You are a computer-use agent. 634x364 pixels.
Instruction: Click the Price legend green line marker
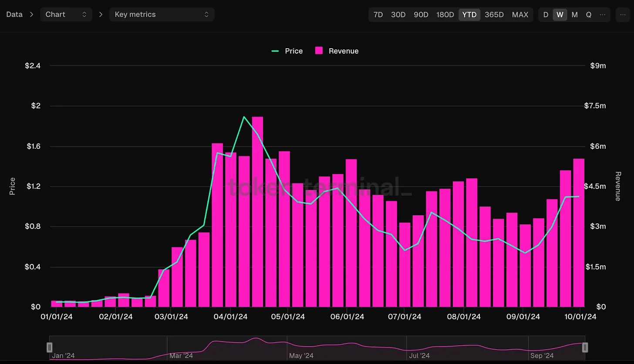click(x=275, y=51)
